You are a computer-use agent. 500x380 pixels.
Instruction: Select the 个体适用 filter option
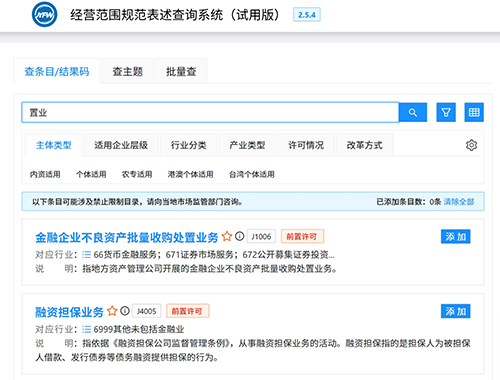pyautogui.click(x=91, y=174)
